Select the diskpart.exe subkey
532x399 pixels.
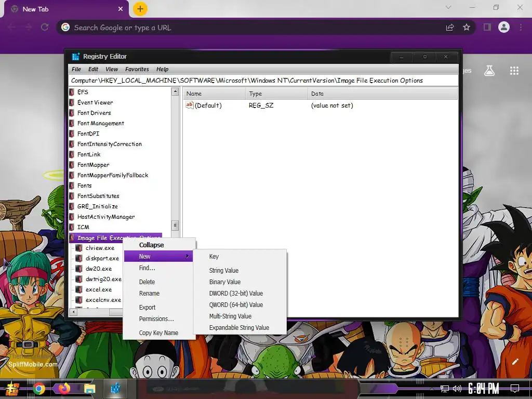102,259
